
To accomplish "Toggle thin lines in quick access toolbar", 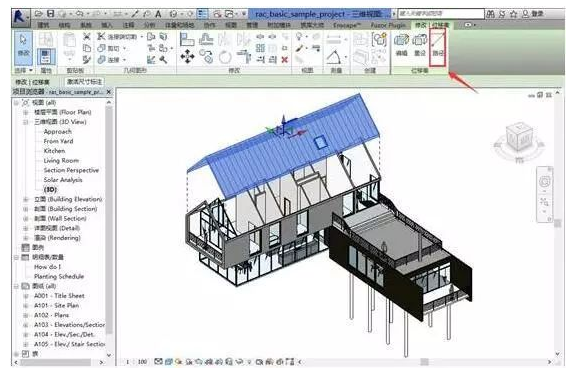I will coord(202,14).
